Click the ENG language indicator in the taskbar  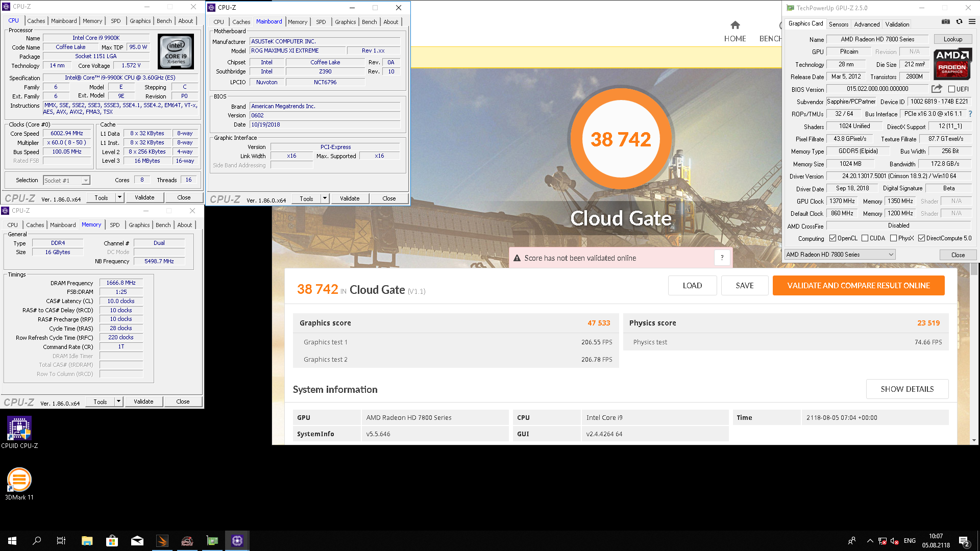(910, 541)
